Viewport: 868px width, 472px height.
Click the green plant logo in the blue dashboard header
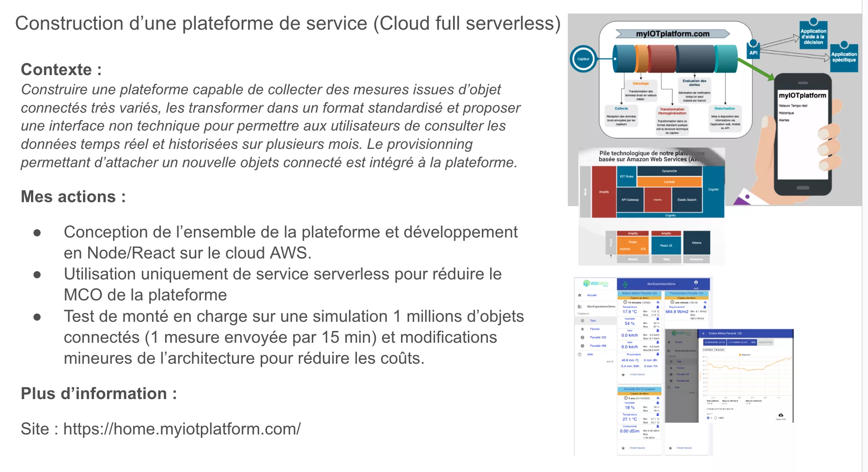pos(625,284)
